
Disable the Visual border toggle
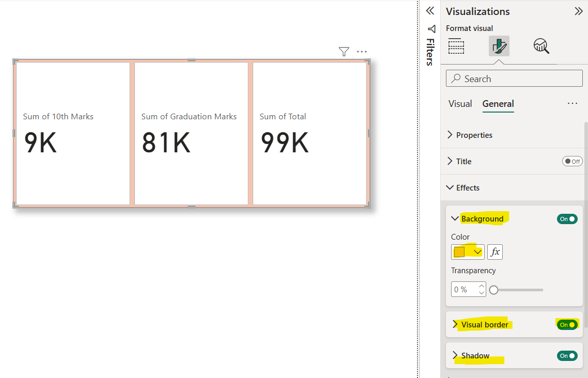click(567, 324)
